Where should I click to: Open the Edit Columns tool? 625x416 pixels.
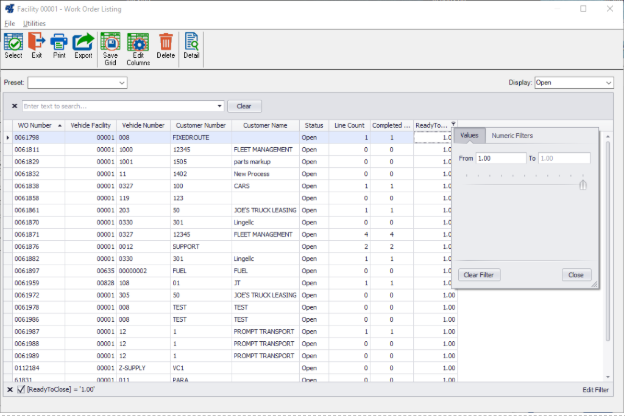pos(138,48)
